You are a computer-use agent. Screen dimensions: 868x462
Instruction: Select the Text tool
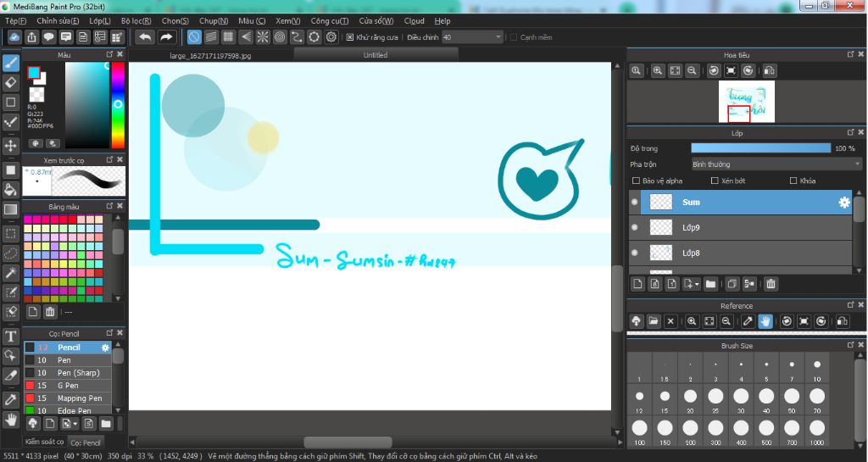click(x=10, y=336)
